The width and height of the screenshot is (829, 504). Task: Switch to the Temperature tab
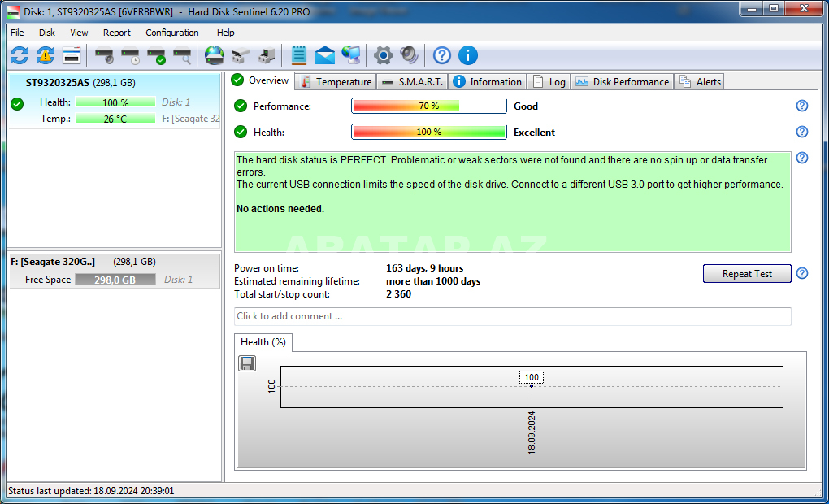pyautogui.click(x=336, y=82)
